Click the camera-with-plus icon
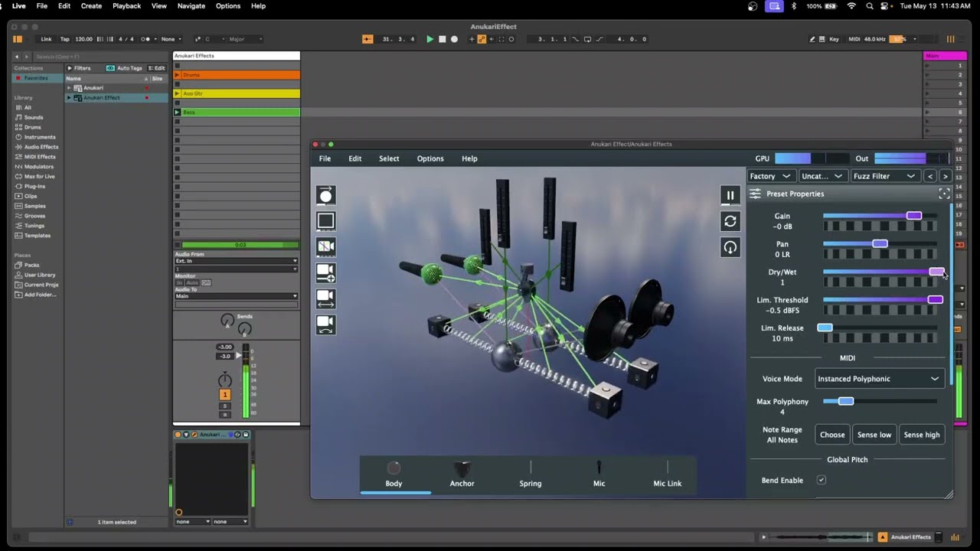 tap(326, 273)
